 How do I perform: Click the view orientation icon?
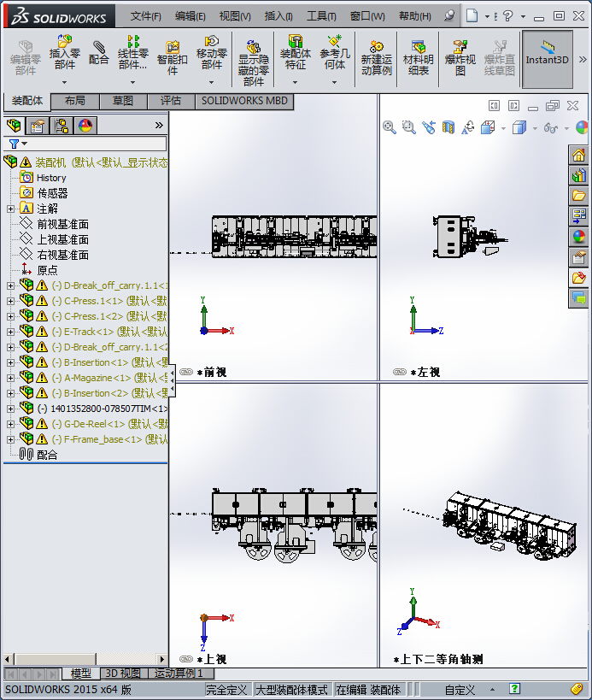(488, 127)
